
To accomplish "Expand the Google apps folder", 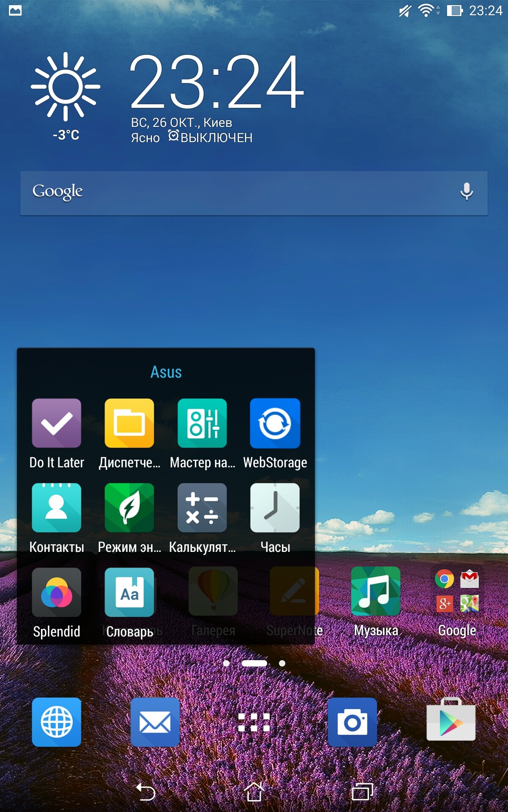I will 457,592.
